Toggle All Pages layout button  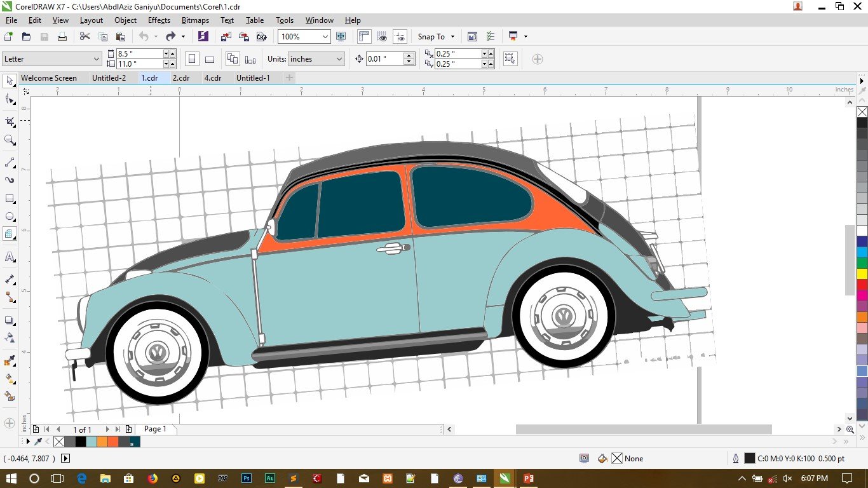(233, 59)
